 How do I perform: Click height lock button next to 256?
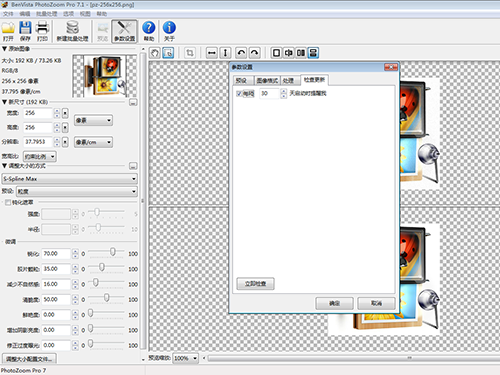[x=65, y=128]
